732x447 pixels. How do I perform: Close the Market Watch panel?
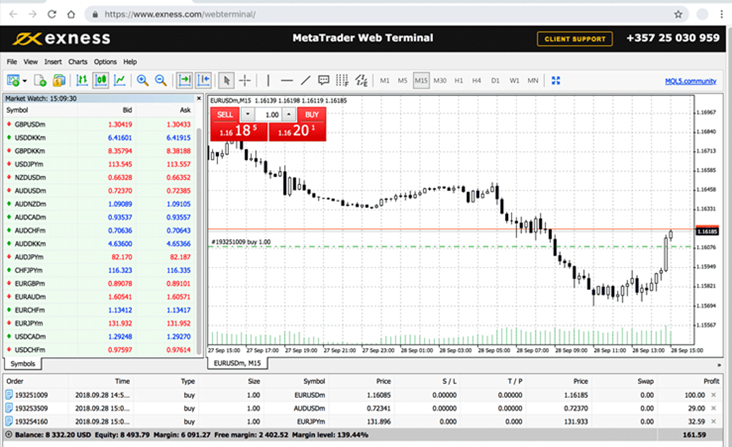(199, 98)
